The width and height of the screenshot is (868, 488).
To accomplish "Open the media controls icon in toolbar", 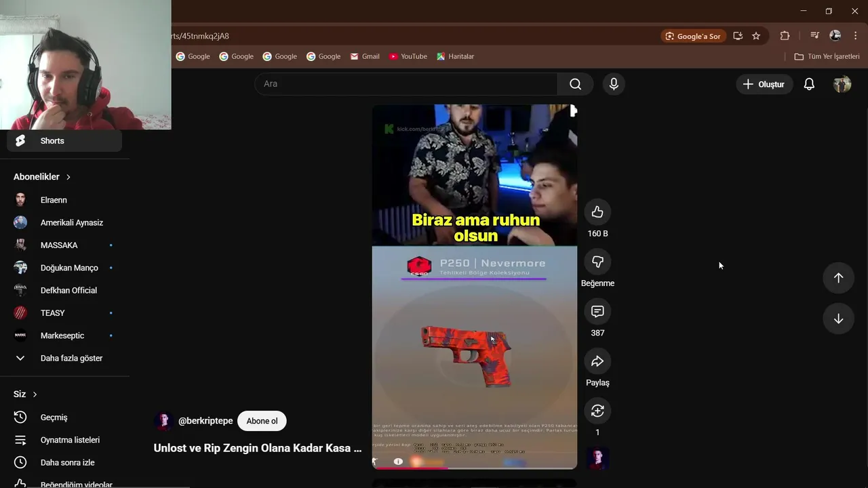I will point(814,36).
